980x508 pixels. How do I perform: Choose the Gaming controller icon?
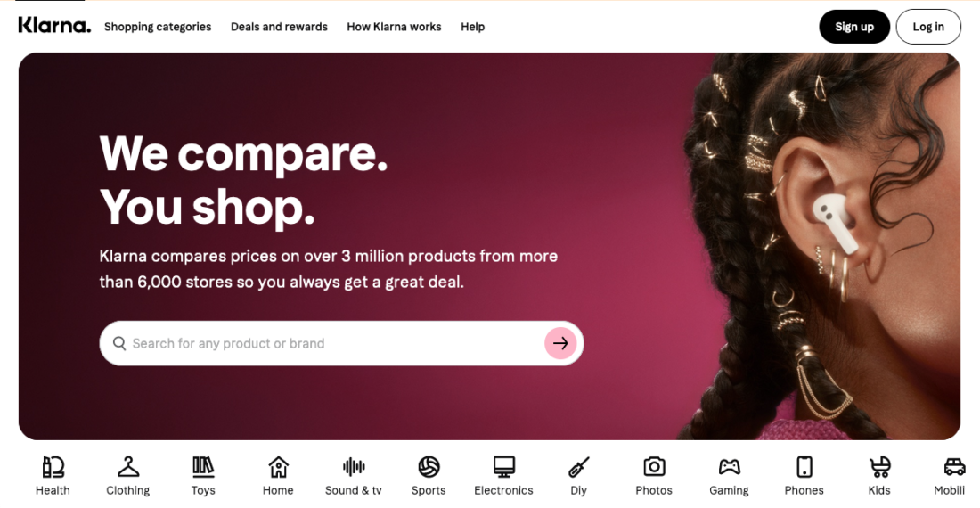pyautogui.click(x=729, y=467)
